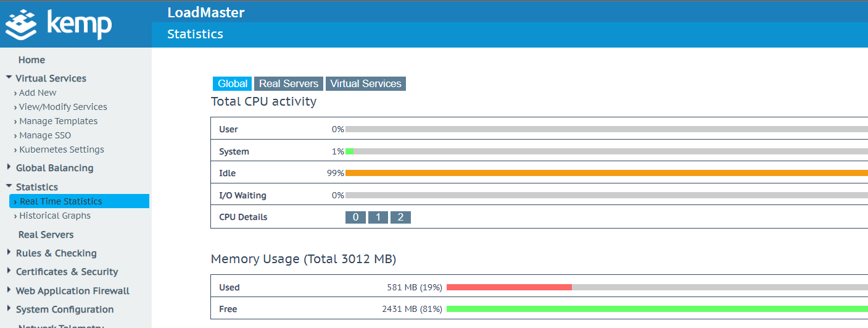Viewport: 868px width, 328px height.
Task: Switch to the Global statistics tab
Action: coord(233,83)
